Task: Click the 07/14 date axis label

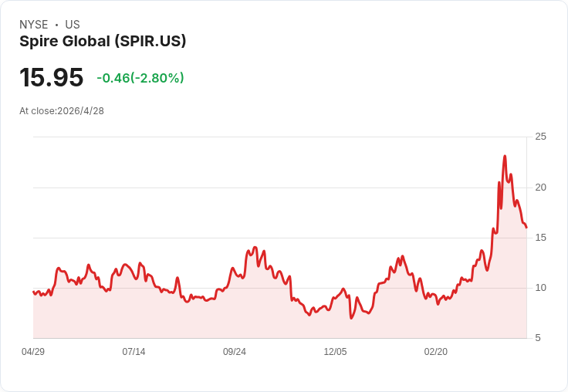Action: click(x=134, y=351)
